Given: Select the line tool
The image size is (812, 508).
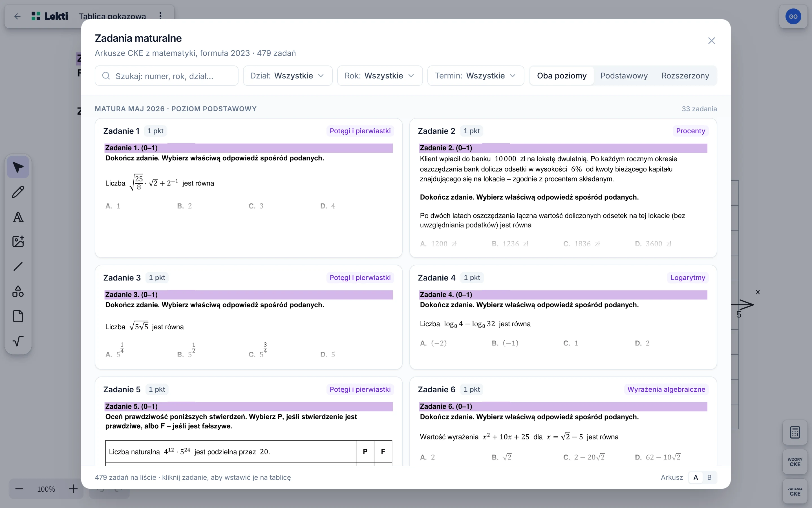Looking at the screenshot, I should (18, 266).
